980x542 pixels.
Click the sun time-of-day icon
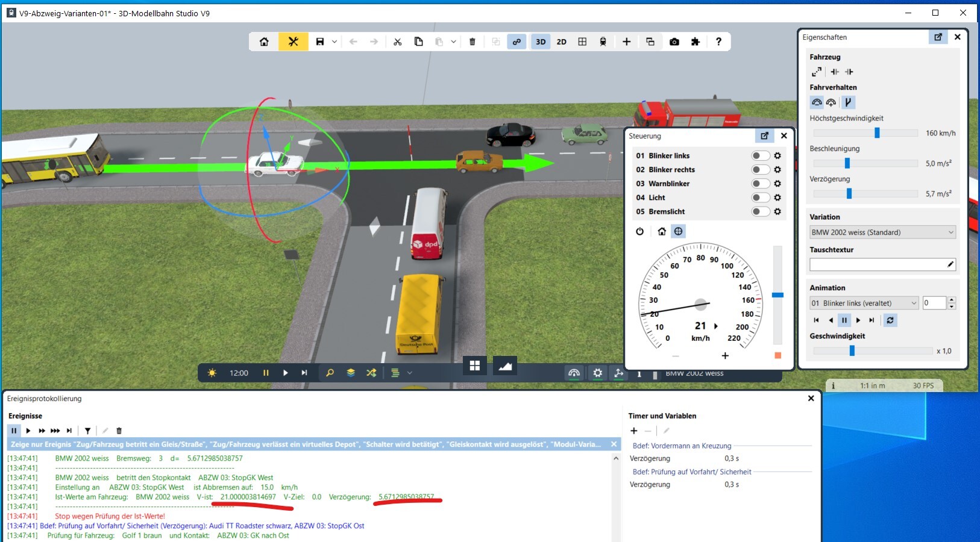[212, 373]
